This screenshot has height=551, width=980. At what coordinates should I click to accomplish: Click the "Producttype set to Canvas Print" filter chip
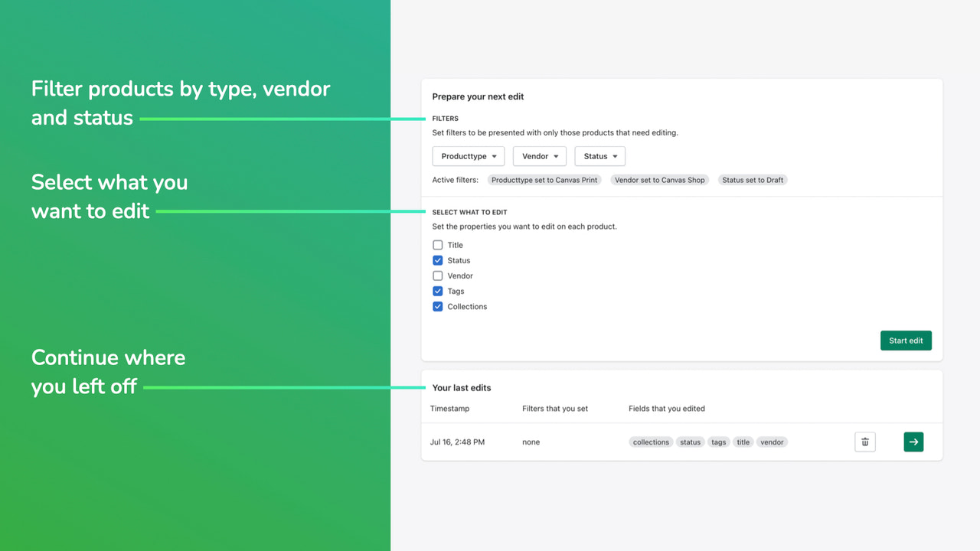coord(543,180)
